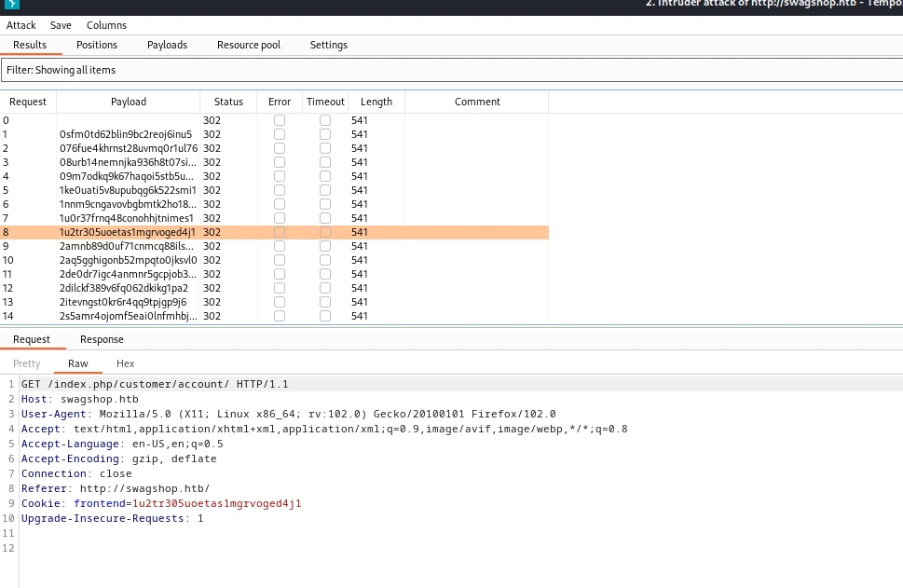Click the Burp Suite logo icon in title bar
This screenshot has height=588, width=903.
(x=11, y=4)
